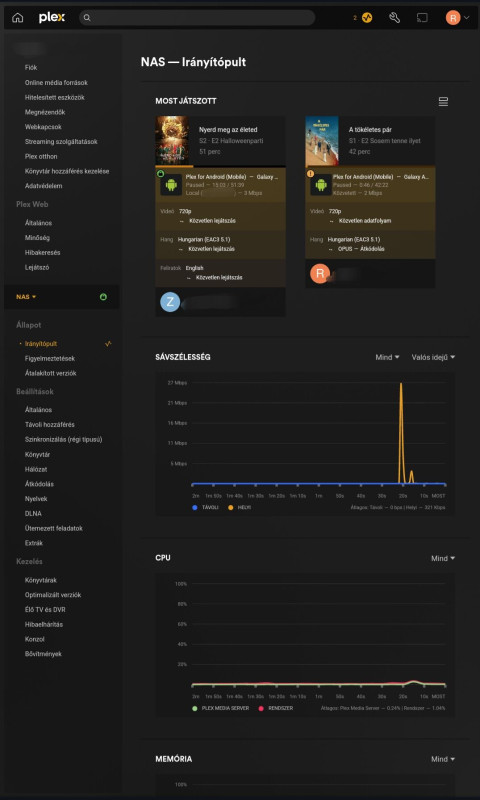The width and height of the screenshot is (480, 800).
Task: Toggle Távoli series in bandwidth legend
Action: click(206, 508)
